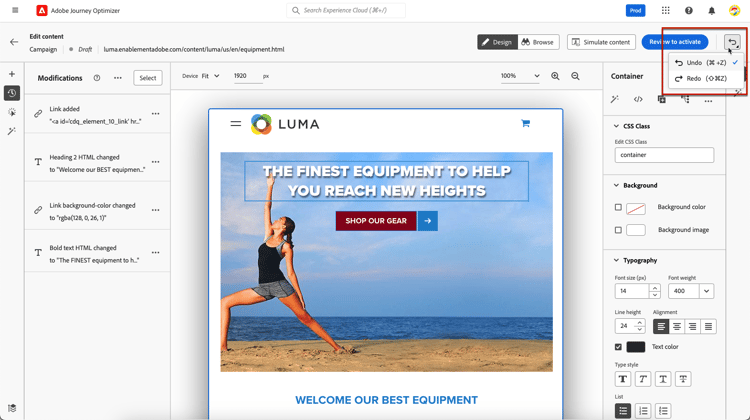Set alignment to justify

click(x=708, y=327)
